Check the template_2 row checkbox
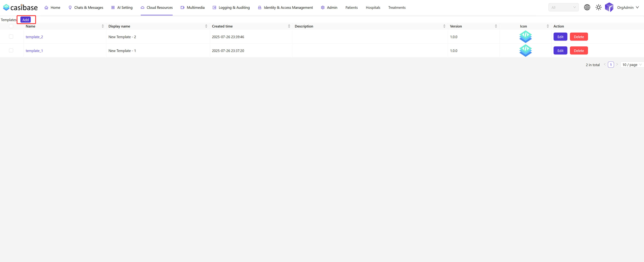The width and height of the screenshot is (644, 262). pyautogui.click(x=11, y=37)
